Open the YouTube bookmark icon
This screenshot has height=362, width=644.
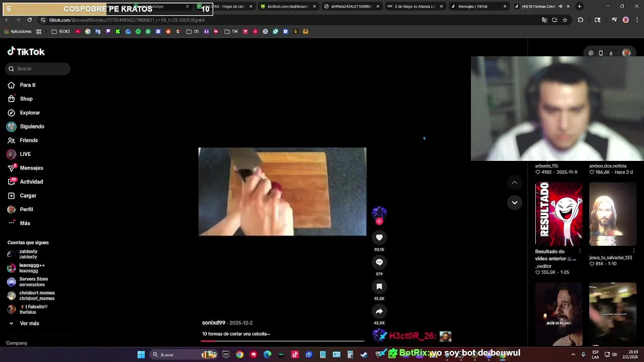click(77, 31)
